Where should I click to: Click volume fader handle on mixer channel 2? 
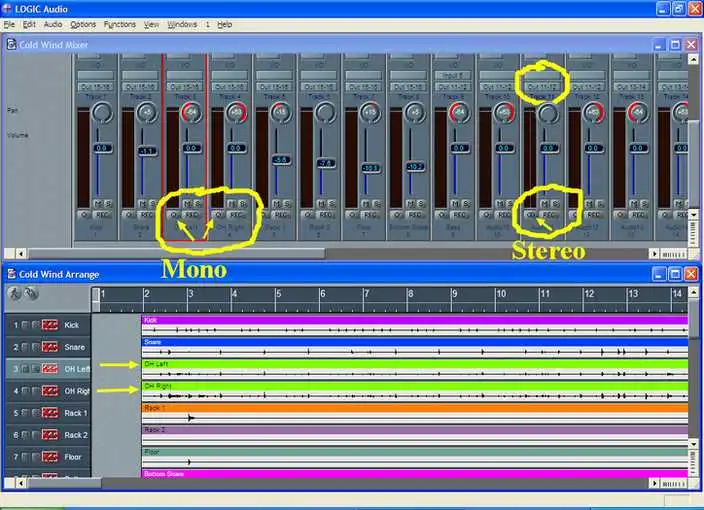147,151
